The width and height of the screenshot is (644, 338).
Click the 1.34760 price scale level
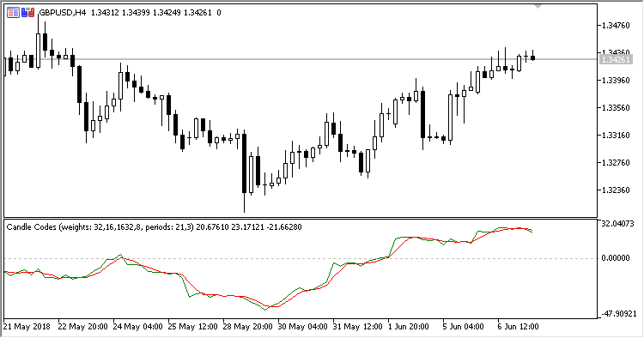point(616,26)
